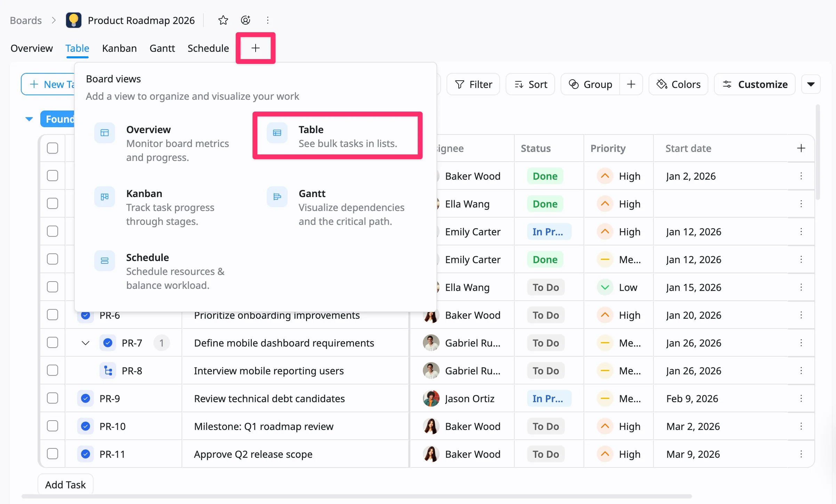Change the Medium priority of PR-9
This screenshot has height=504, width=836.
619,398
